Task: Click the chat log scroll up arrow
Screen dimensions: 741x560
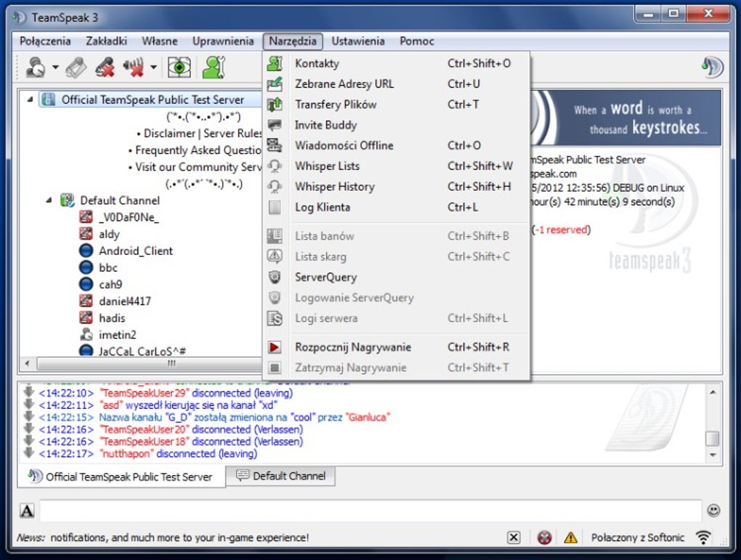Action: (x=713, y=392)
